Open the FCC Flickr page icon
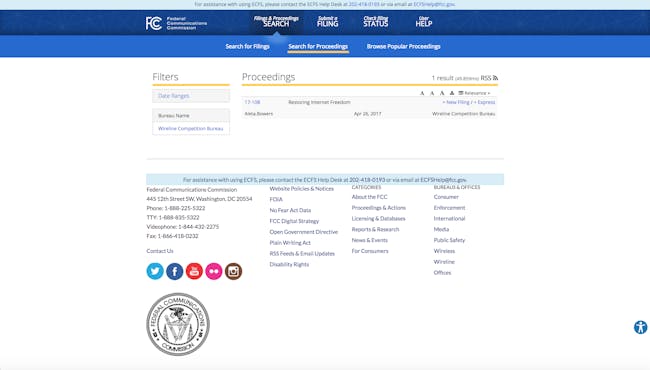Screen dimensions: 650x370 tap(214, 271)
